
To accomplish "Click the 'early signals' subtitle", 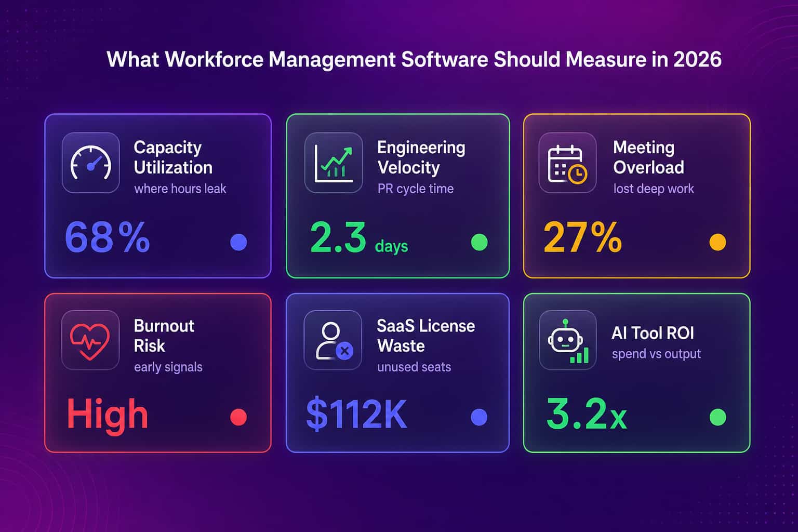I will pyautogui.click(x=168, y=367).
